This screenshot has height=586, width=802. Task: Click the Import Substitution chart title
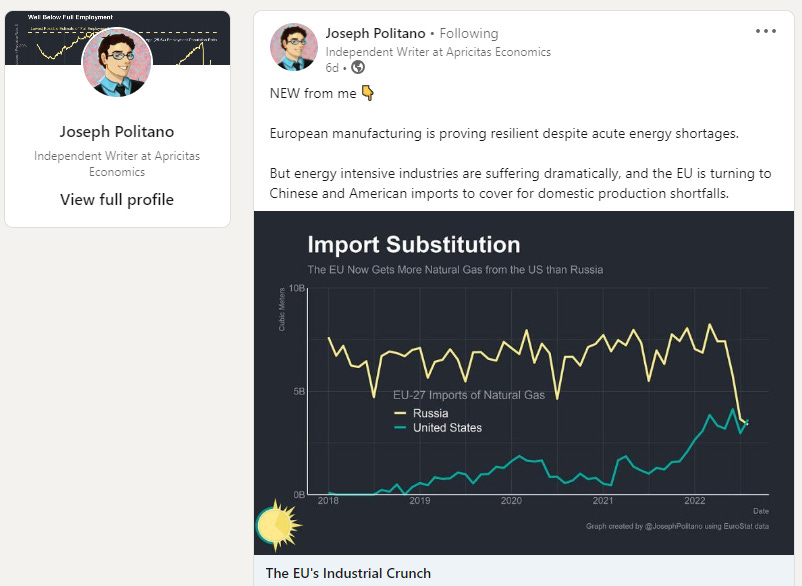pos(413,245)
